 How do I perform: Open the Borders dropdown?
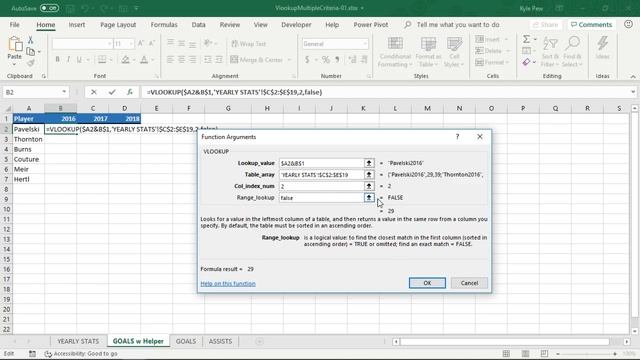point(110,60)
